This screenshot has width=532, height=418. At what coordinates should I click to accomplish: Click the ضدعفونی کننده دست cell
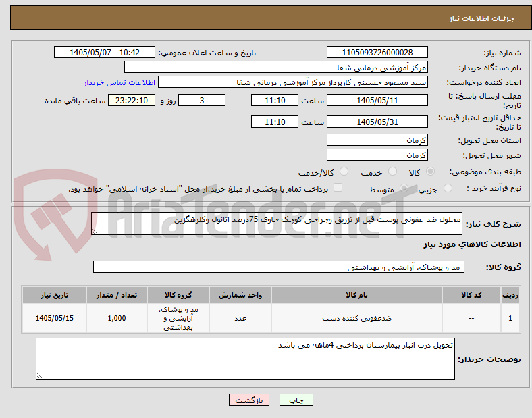356,318
